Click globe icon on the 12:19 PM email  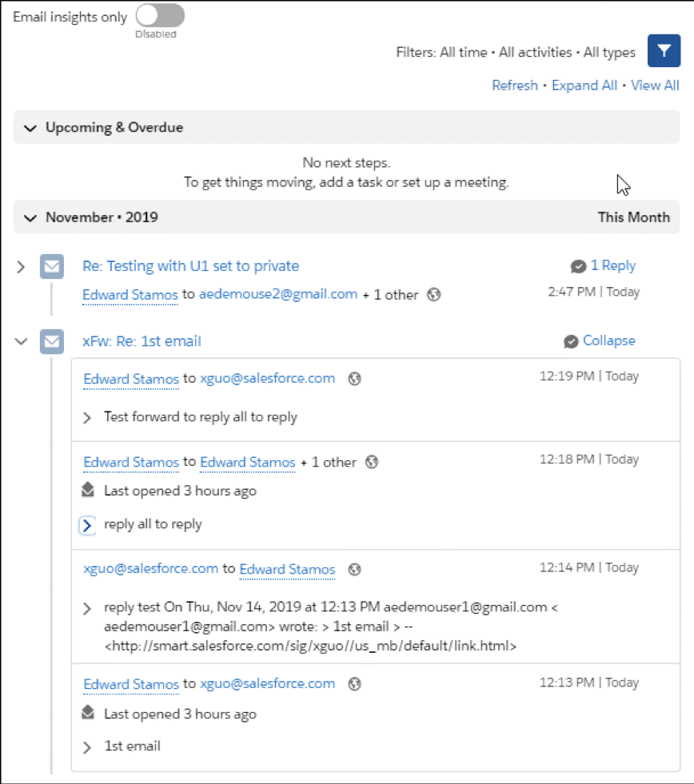(355, 379)
